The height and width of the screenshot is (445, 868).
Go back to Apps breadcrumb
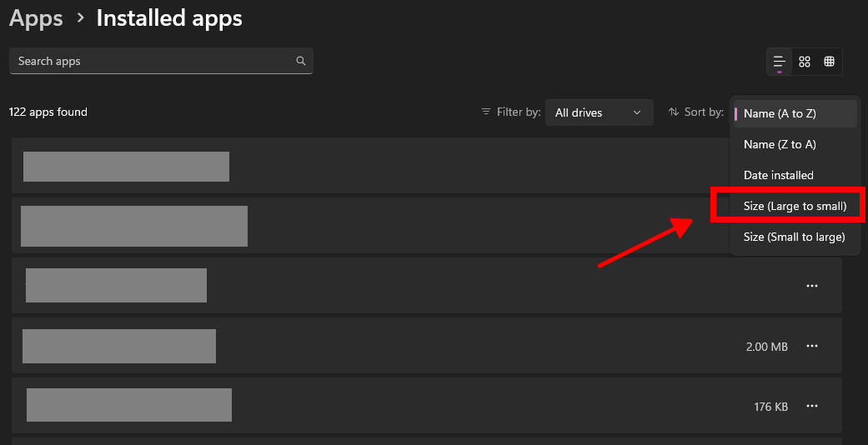(x=36, y=18)
